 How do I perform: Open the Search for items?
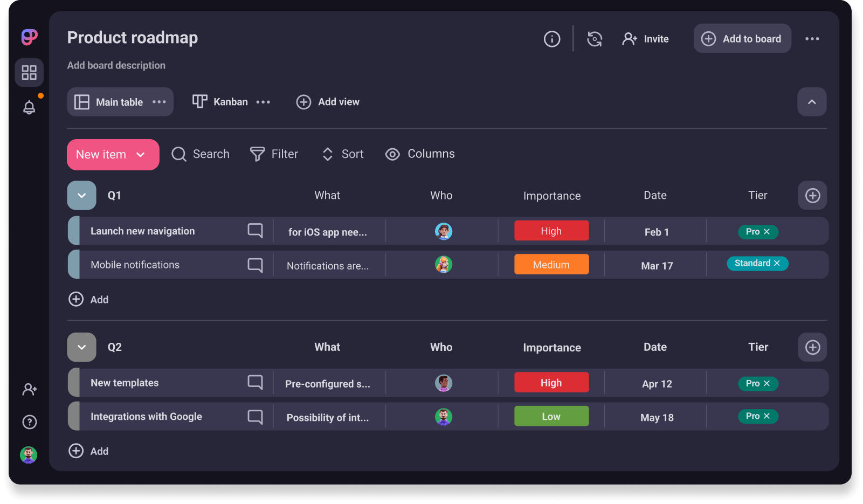201,154
